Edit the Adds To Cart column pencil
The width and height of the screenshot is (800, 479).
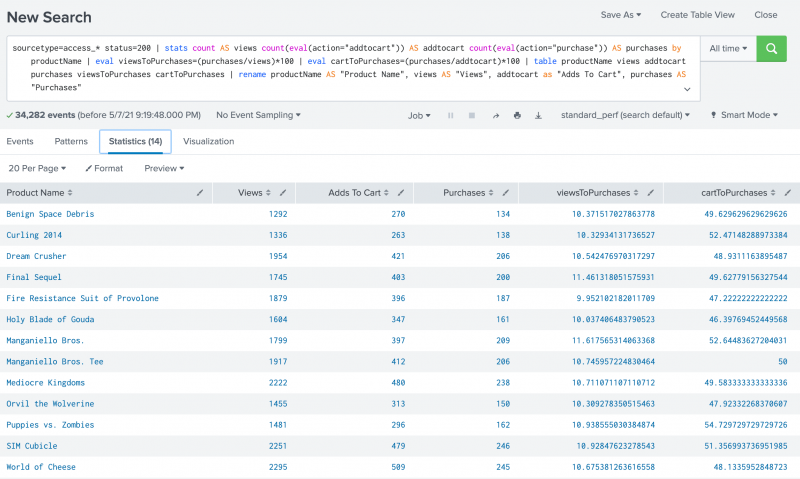point(401,193)
